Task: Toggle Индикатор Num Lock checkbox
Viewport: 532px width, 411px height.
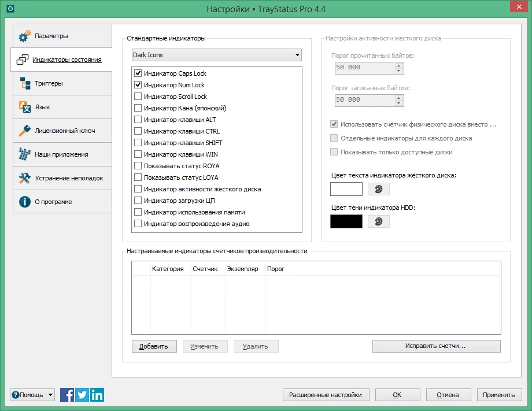Action: click(138, 85)
